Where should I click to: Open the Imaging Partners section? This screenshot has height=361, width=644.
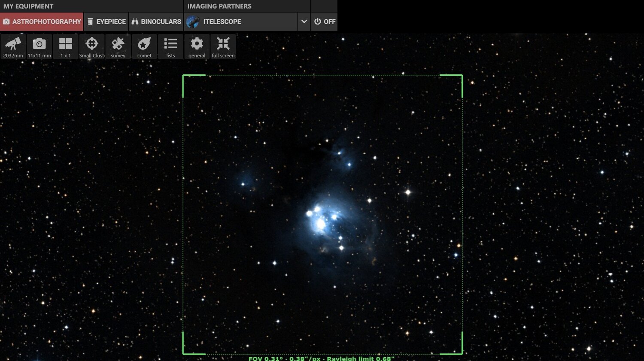219,6
